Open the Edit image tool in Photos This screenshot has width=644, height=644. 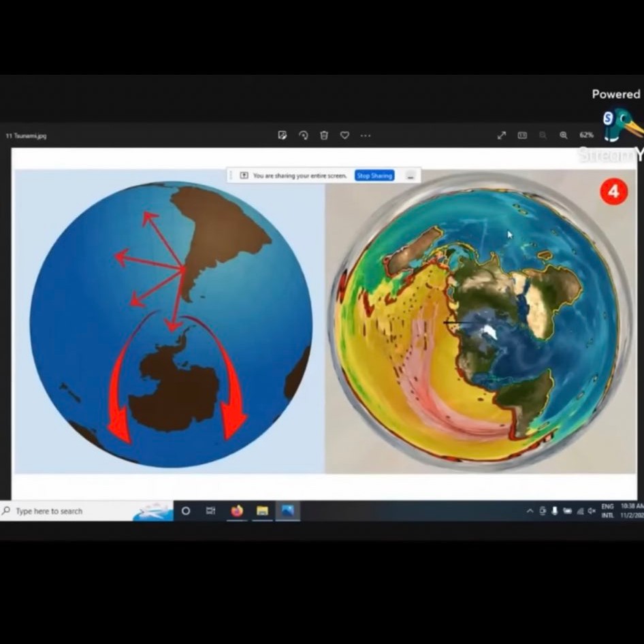(282, 135)
